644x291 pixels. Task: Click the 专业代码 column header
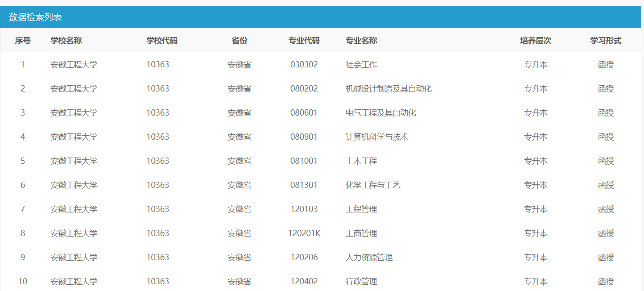point(304,41)
